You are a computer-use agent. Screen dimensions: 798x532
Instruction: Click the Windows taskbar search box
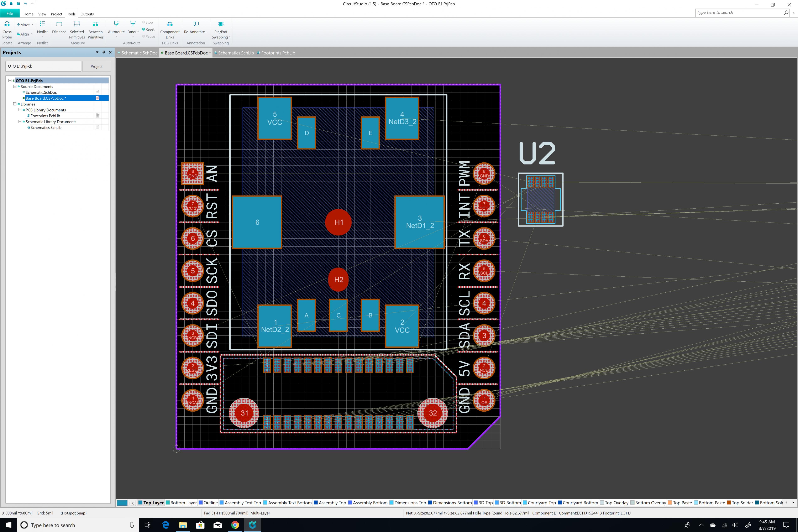[x=78, y=525]
